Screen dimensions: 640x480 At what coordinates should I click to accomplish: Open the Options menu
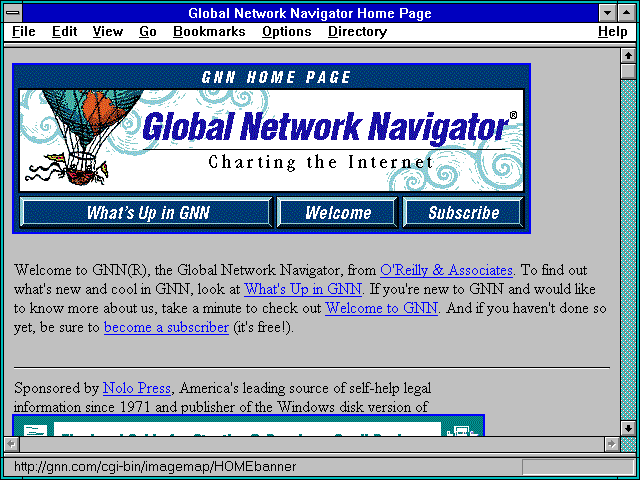click(x=287, y=32)
